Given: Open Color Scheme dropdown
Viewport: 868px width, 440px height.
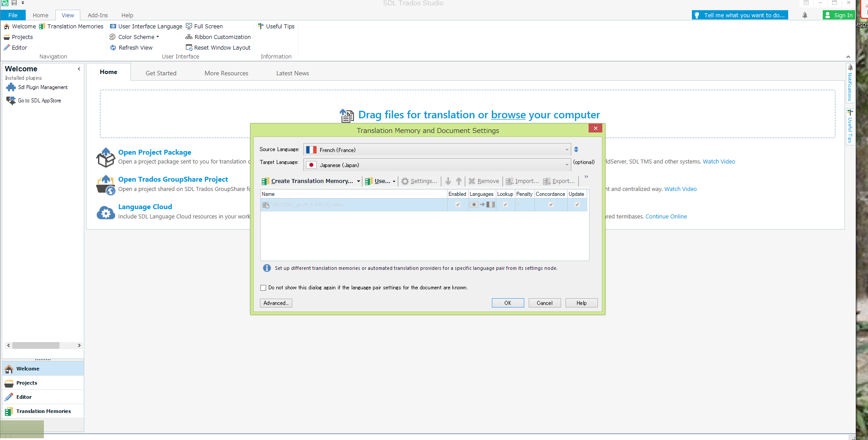Looking at the screenshot, I should coord(134,37).
